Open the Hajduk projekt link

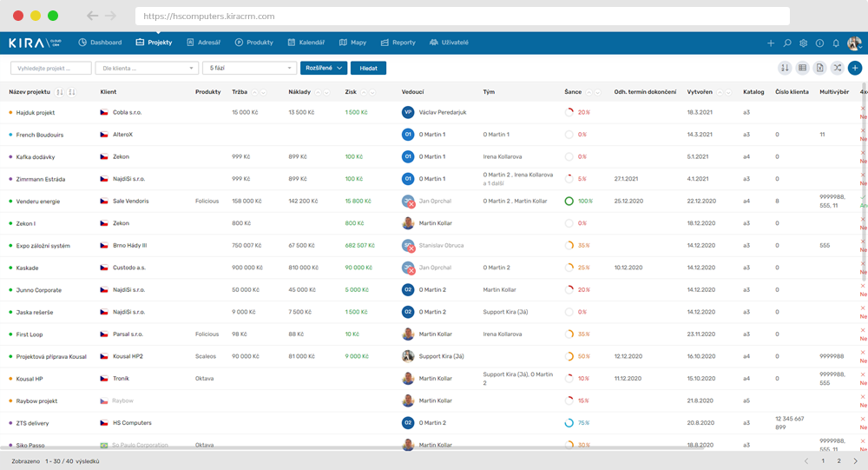click(36, 113)
